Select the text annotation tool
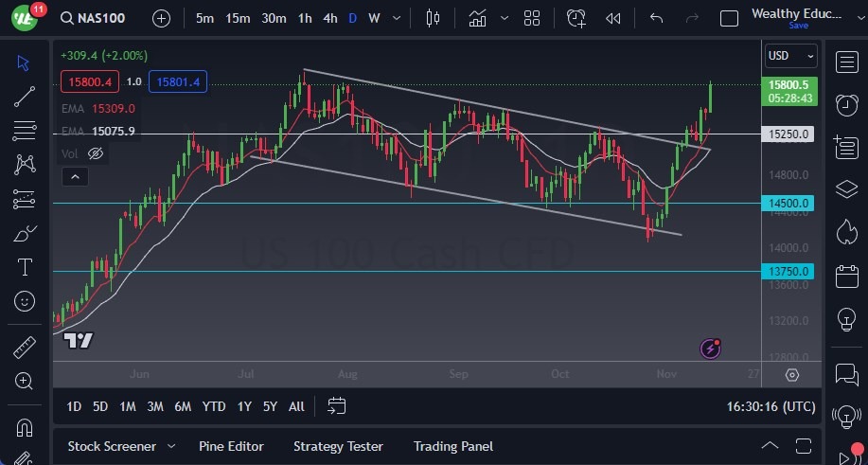The height and width of the screenshot is (465, 868). [25, 267]
